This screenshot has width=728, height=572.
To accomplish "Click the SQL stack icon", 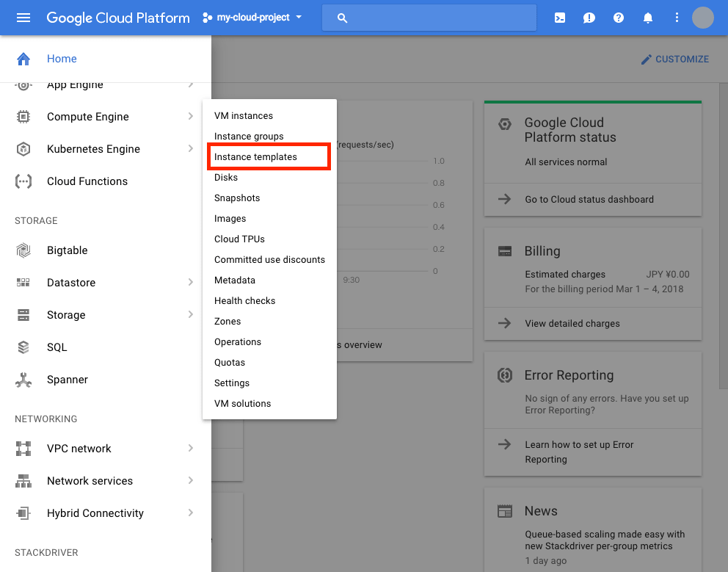I will [23, 347].
